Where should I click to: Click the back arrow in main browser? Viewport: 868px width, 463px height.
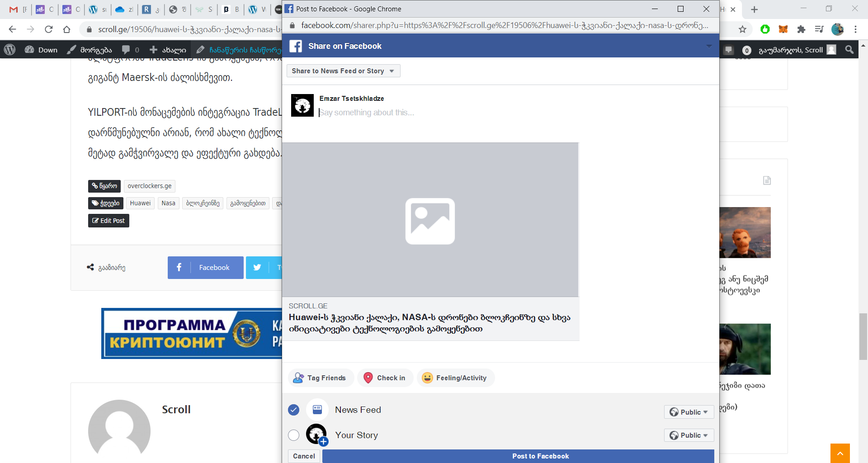tap(12, 29)
